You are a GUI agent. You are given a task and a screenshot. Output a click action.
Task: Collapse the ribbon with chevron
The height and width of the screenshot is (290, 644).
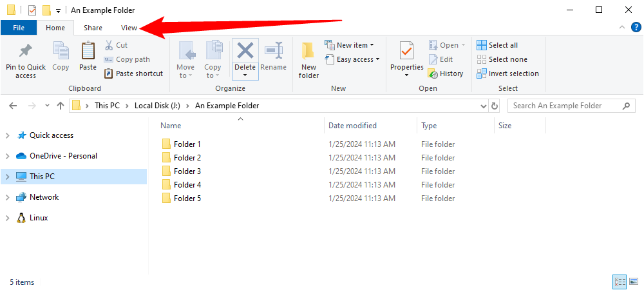622,28
